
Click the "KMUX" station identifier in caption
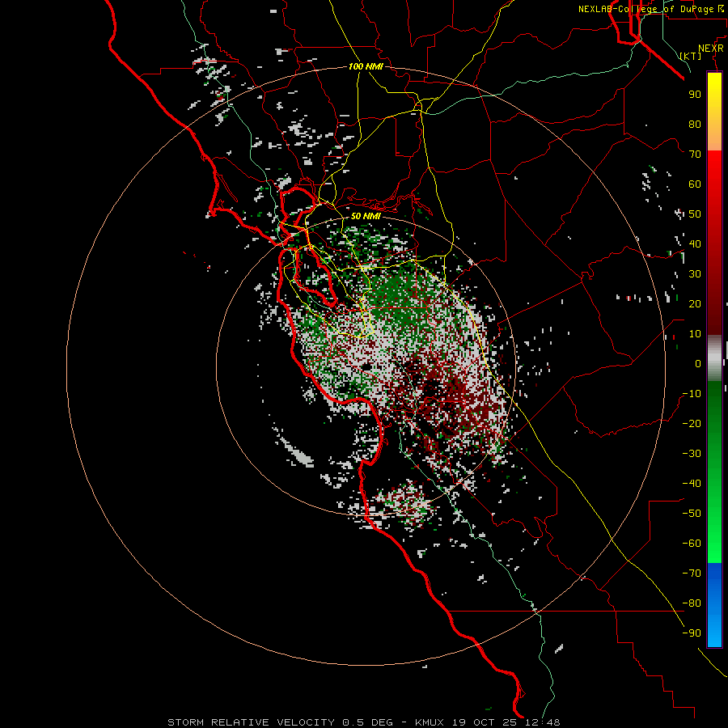click(430, 722)
